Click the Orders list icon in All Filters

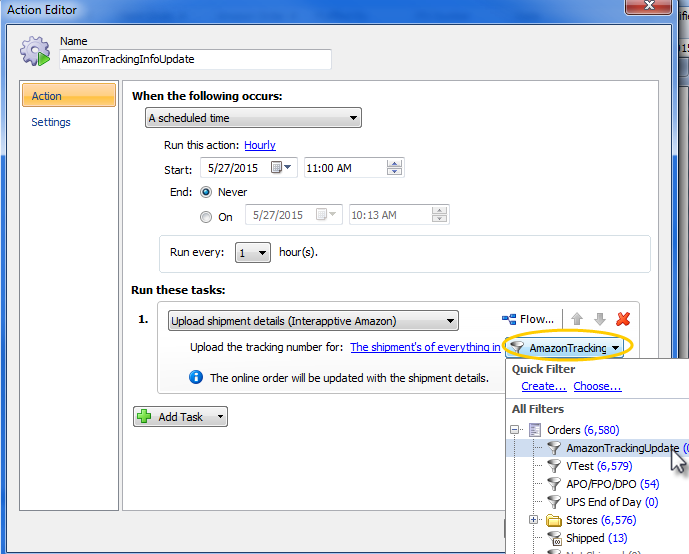coord(535,430)
